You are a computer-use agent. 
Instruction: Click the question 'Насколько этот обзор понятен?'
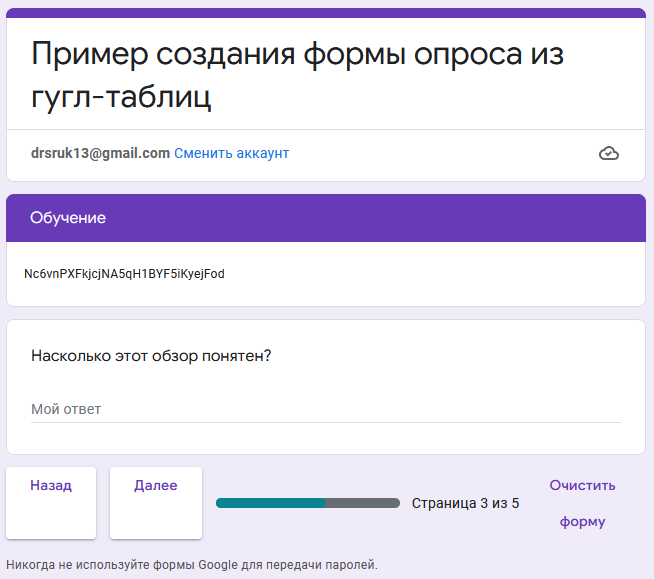point(151,356)
